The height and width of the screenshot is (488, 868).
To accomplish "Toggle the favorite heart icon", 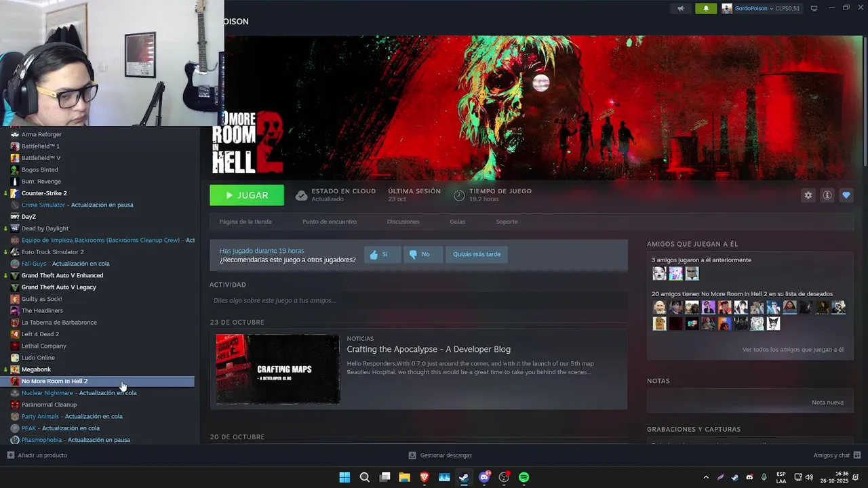I will (846, 195).
